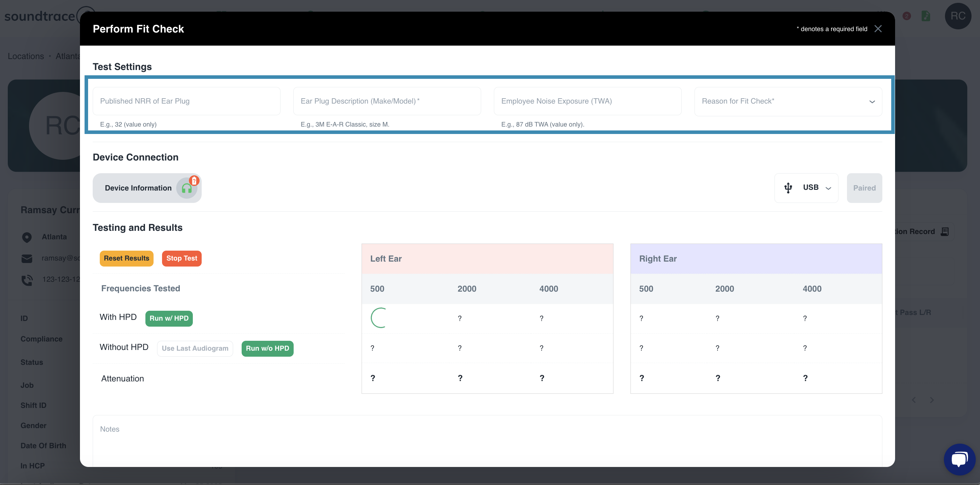Image resolution: width=980 pixels, height=485 pixels.
Task: Click Run w/ HPD button
Action: click(x=169, y=319)
